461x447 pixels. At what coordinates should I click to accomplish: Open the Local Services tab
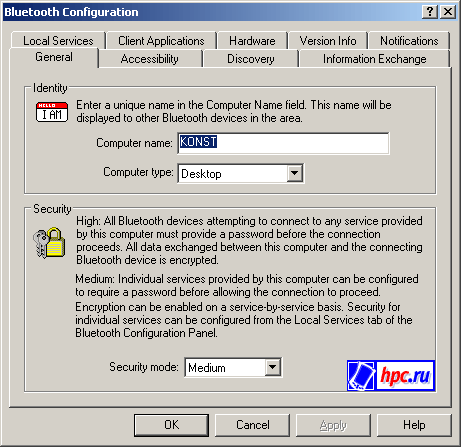point(58,41)
